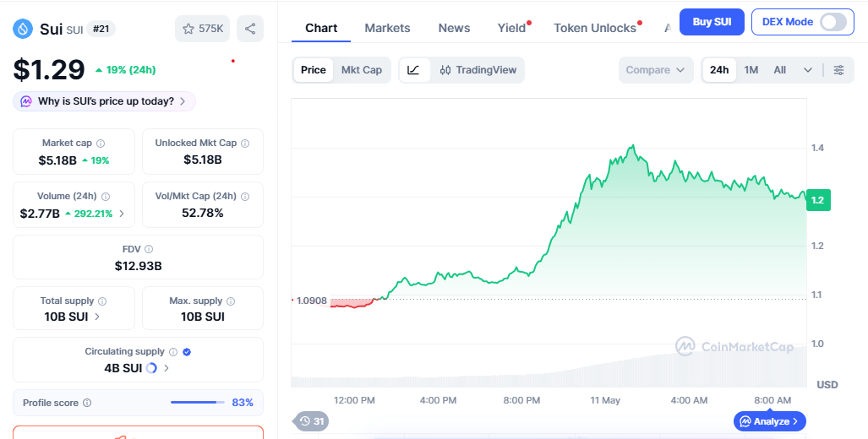The image size is (868, 439).
Task: Toggle the DEX Mode switch
Action: pyautogui.click(x=833, y=22)
